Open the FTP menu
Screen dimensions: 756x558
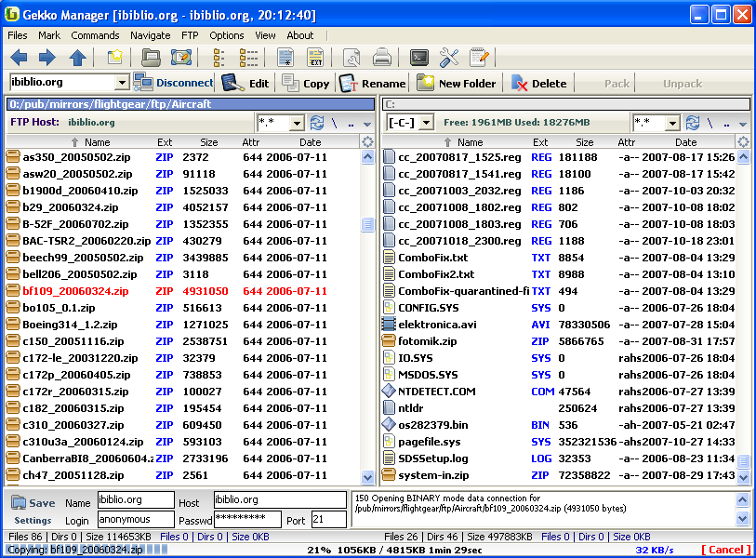click(190, 35)
